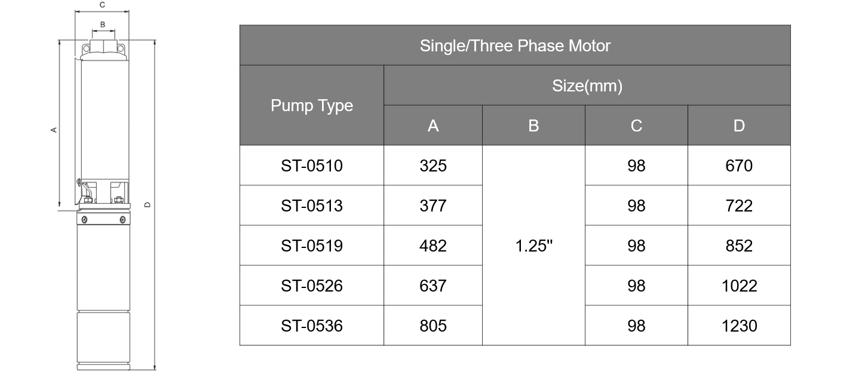Click the dimension label C above pump
This screenshot has width=868, height=374.
(102, 5)
